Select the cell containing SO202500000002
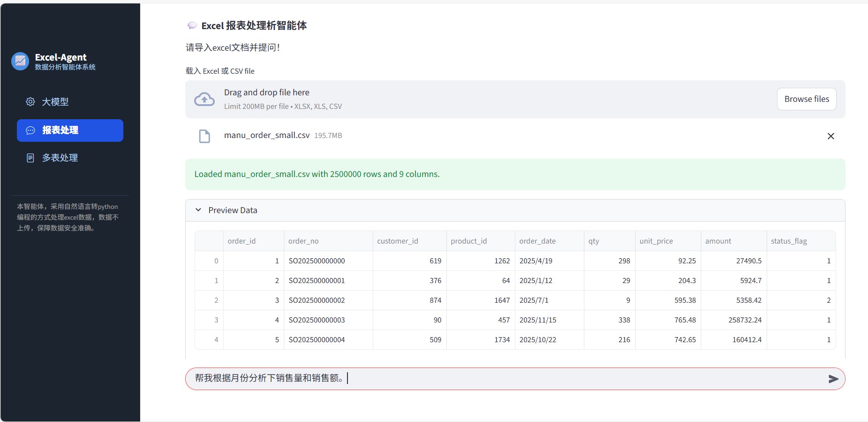This screenshot has height=422, width=868. point(317,300)
